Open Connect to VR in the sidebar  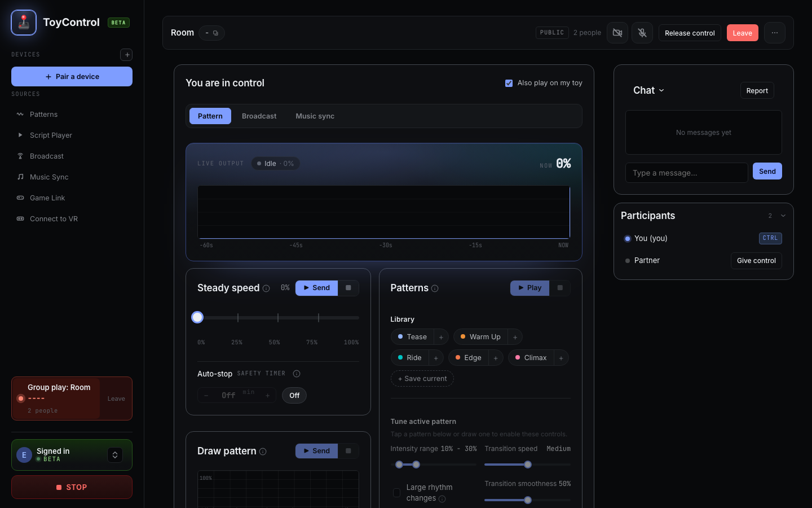[x=72, y=219]
